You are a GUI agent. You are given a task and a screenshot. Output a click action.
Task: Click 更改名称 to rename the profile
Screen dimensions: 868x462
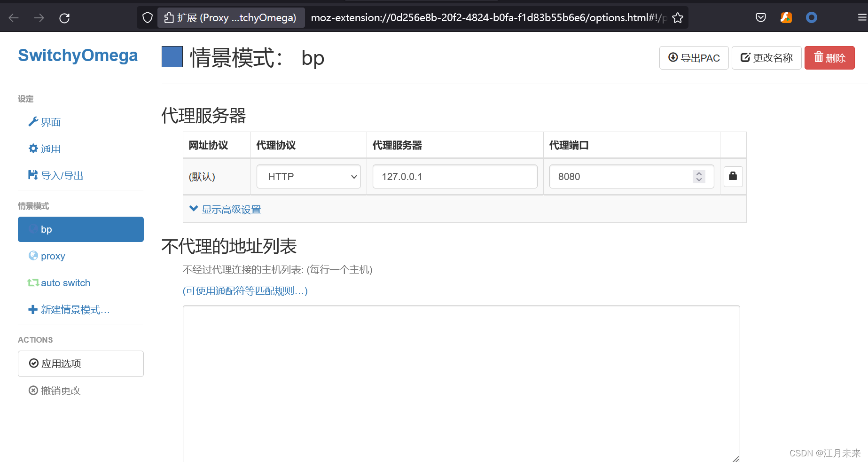[x=766, y=58]
